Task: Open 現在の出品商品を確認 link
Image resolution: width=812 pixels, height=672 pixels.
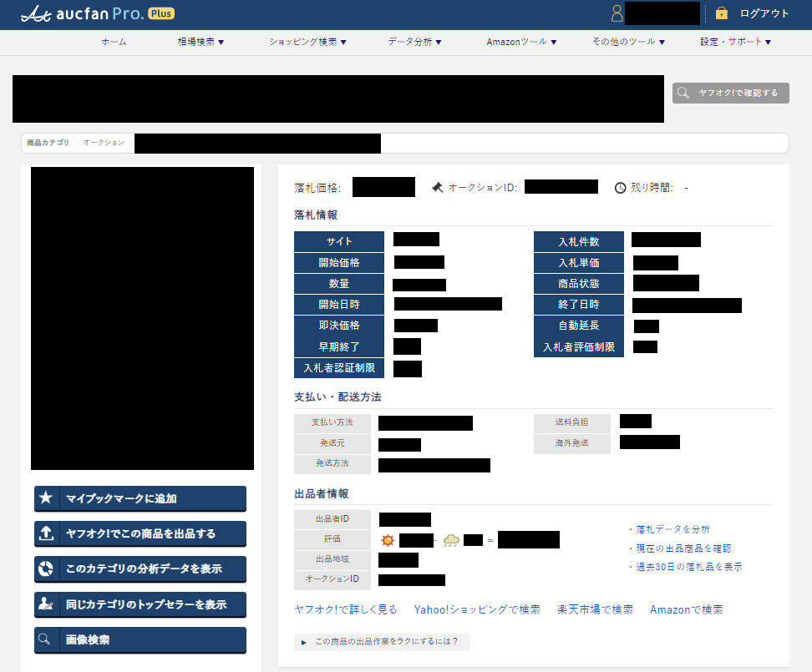Action: pyautogui.click(x=683, y=548)
